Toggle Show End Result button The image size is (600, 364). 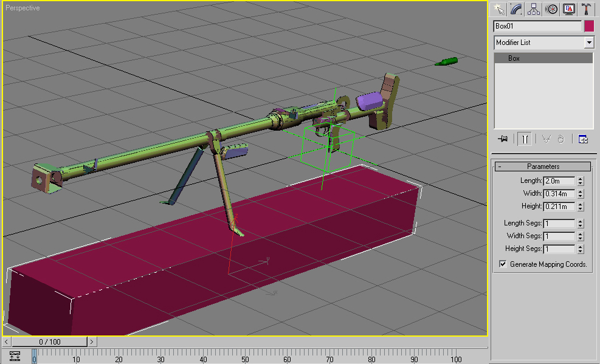(523, 139)
